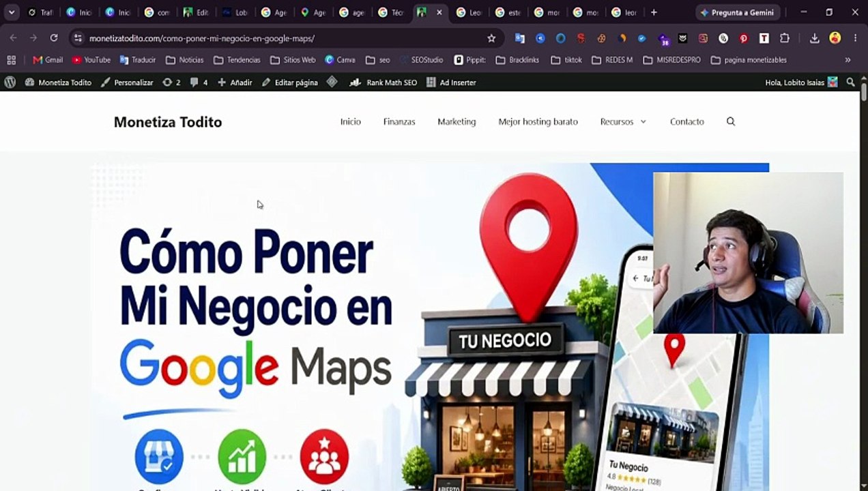Go to Inicio in site menu

point(351,121)
